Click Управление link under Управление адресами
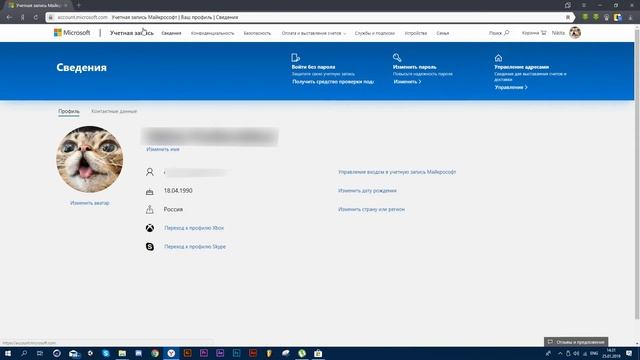 (511, 87)
